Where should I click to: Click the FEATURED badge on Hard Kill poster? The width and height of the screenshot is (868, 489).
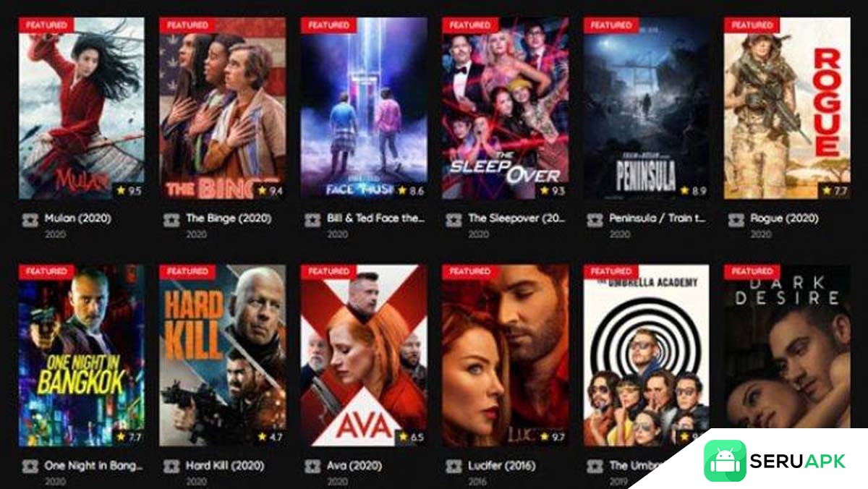tap(187, 272)
